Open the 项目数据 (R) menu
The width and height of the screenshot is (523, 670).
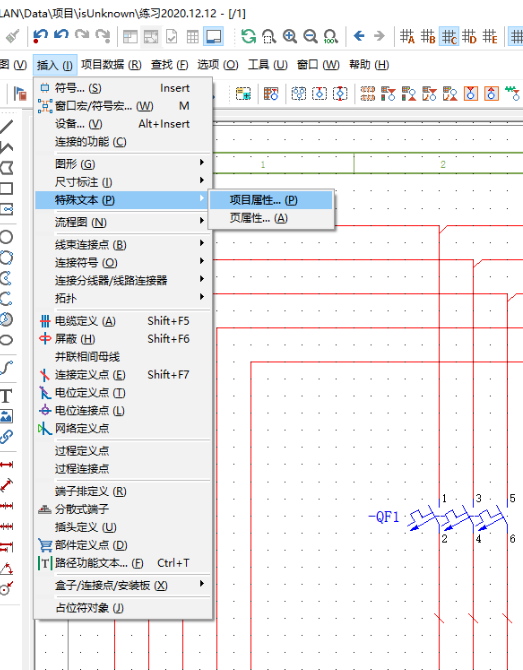pyautogui.click(x=111, y=65)
